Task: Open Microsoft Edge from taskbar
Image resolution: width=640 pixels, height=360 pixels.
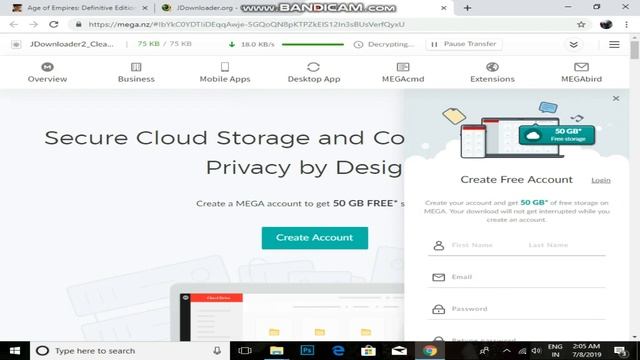Action: [338, 351]
